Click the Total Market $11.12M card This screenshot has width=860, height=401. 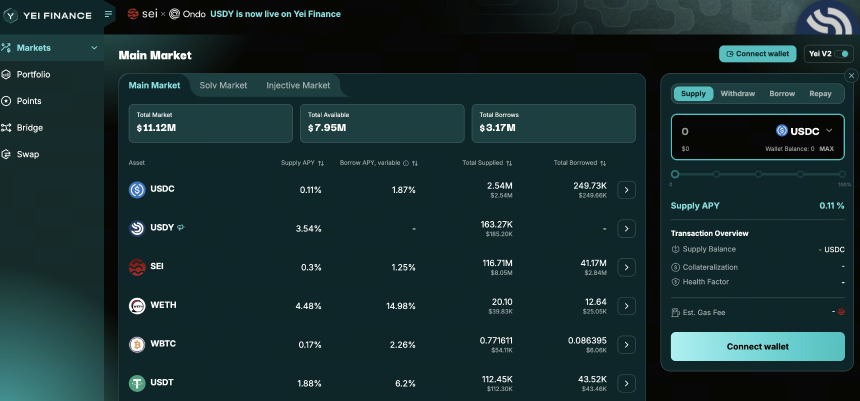tap(211, 123)
